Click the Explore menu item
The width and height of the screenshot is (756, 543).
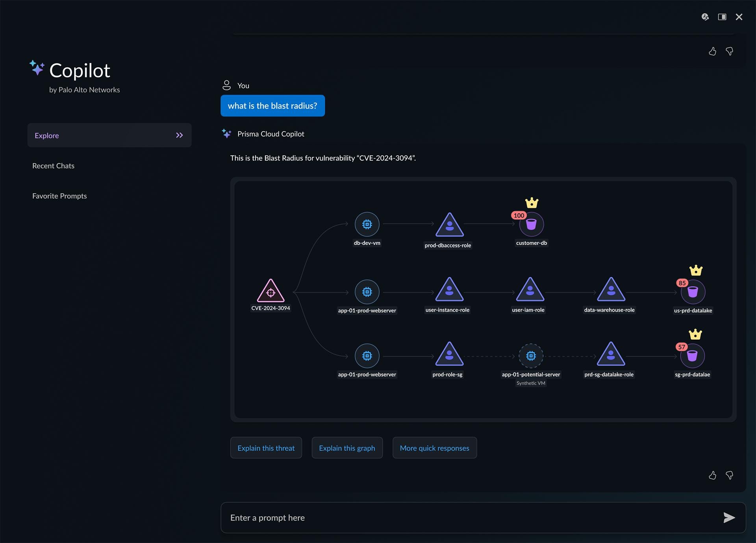pyautogui.click(x=110, y=135)
